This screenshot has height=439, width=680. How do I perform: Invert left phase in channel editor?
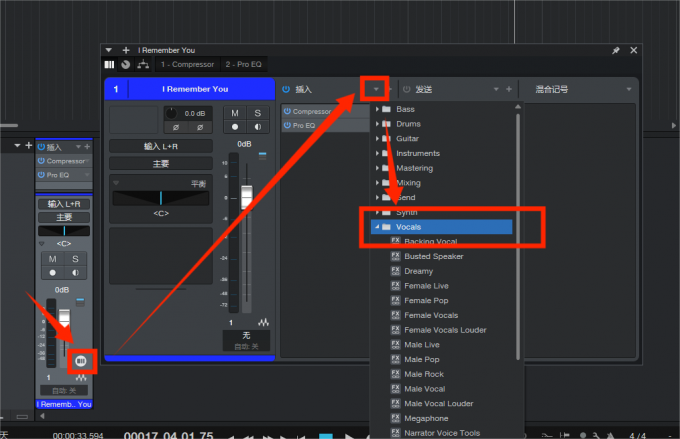[x=176, y=128]
